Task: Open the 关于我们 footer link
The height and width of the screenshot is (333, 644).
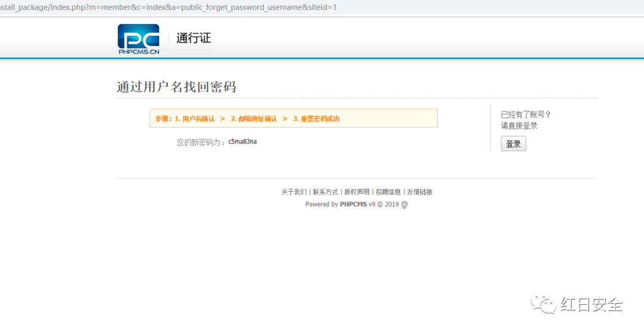Action: click(294, 192)
